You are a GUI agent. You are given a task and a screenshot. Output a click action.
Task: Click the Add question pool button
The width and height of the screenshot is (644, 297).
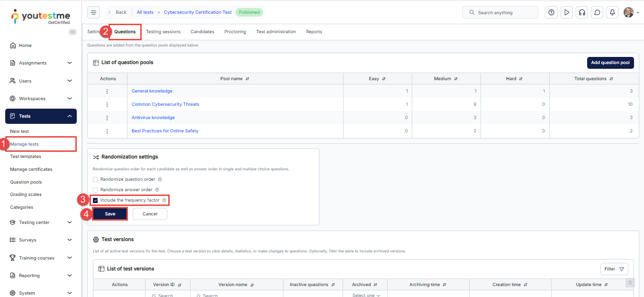click(x=610, y=63)
